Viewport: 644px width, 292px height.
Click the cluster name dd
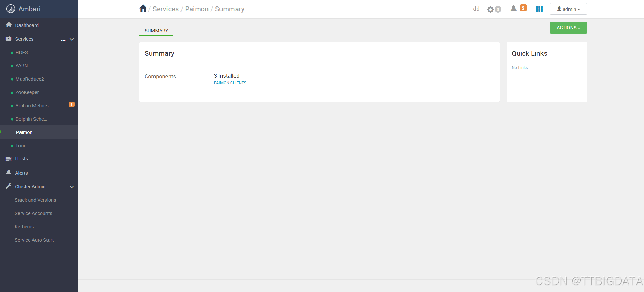(476, 9)
